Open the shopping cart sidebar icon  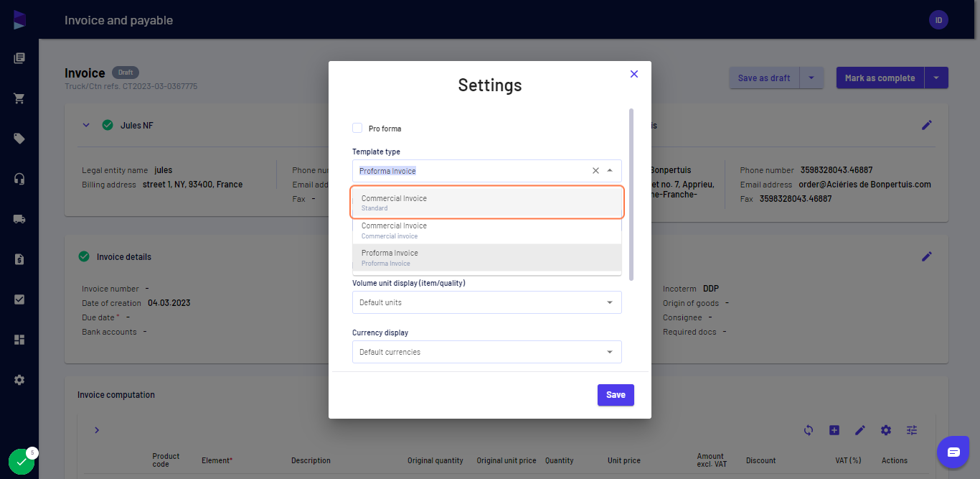(19, 98)
